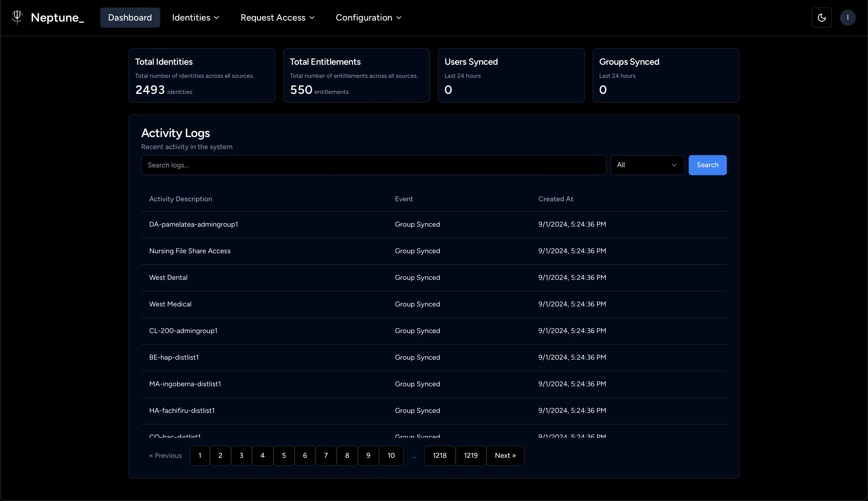This screenshot has height=501, width=868.
Task: Go to page 7
Action: tap(326, 456)
